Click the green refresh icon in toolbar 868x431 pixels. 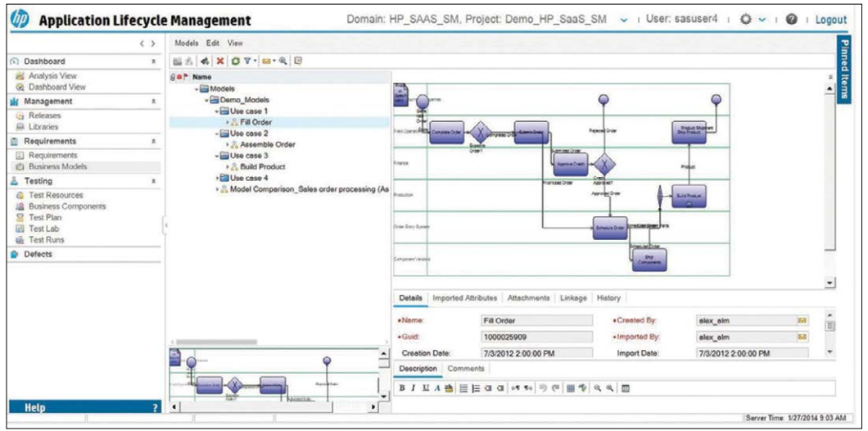pos(235,61)
